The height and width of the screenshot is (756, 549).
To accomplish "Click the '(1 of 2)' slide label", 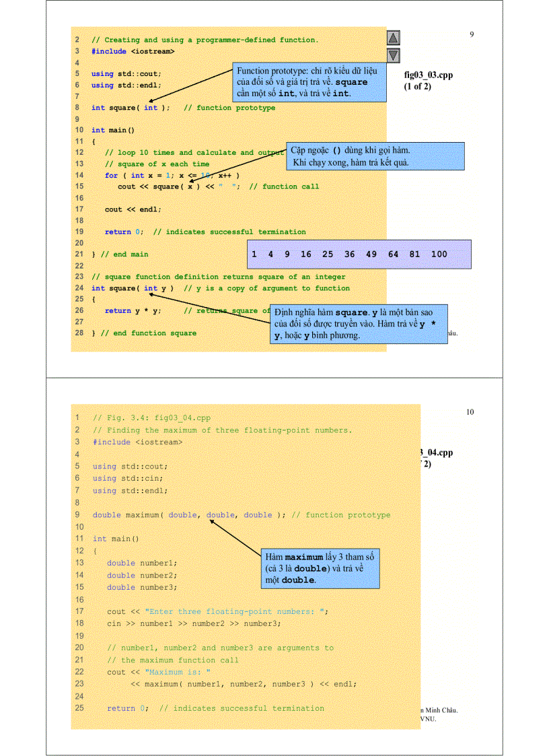I will pyautogui.click(x=417, y=86).
